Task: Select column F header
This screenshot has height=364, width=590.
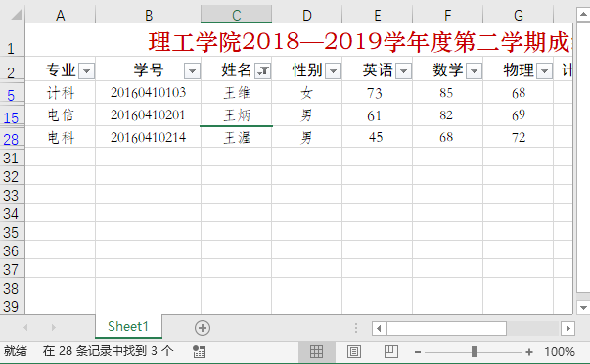Action: [448, 15]
